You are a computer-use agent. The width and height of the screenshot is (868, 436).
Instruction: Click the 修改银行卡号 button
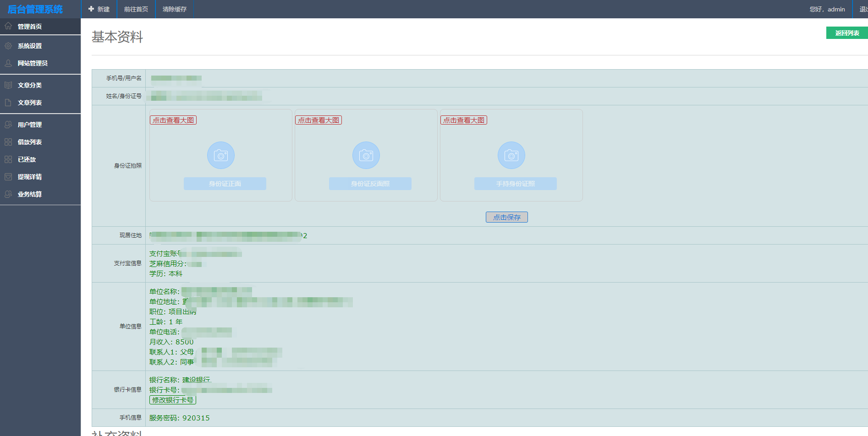pyautogui.click(x=173, y=400)
